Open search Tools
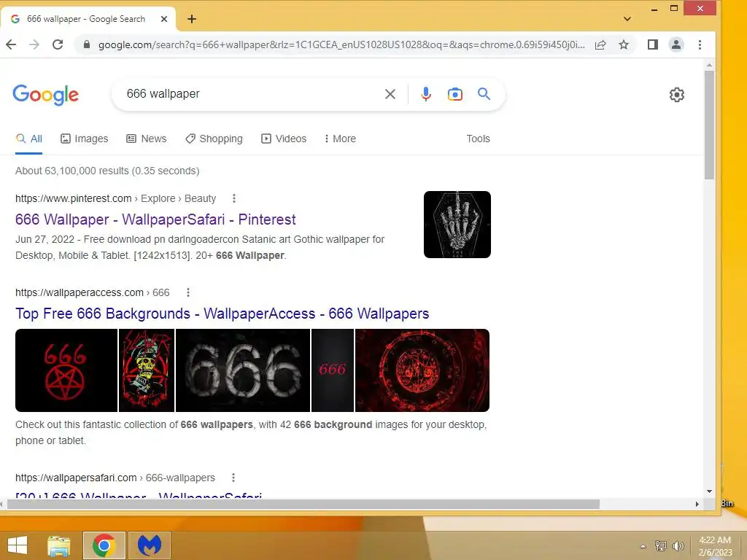Screen dimensions: 747x560 478,139
